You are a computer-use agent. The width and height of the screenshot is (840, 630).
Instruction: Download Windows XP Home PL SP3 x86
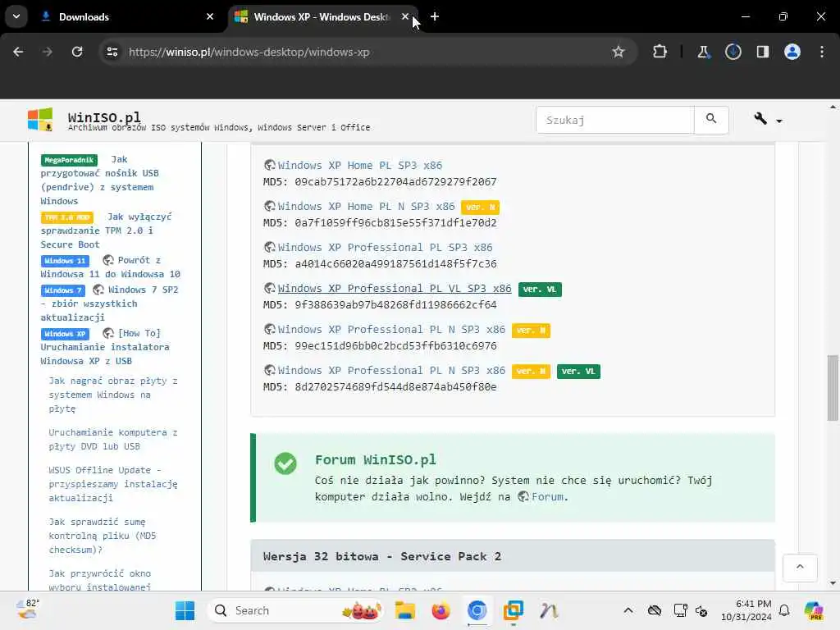[360, 166]
